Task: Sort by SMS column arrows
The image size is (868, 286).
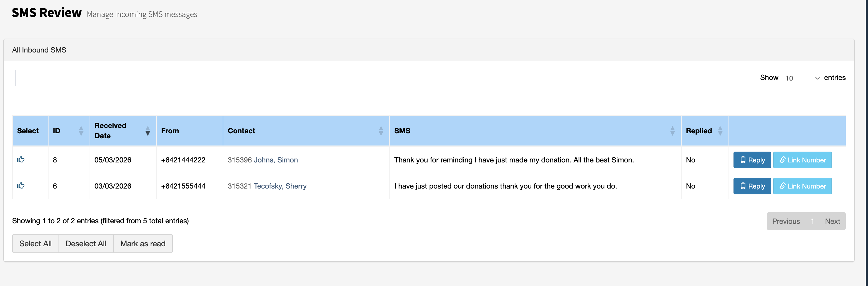Action: point(672,131)
